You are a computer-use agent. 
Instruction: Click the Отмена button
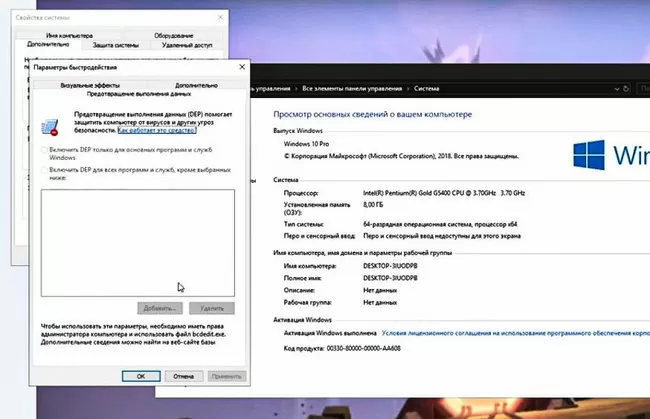184,376
